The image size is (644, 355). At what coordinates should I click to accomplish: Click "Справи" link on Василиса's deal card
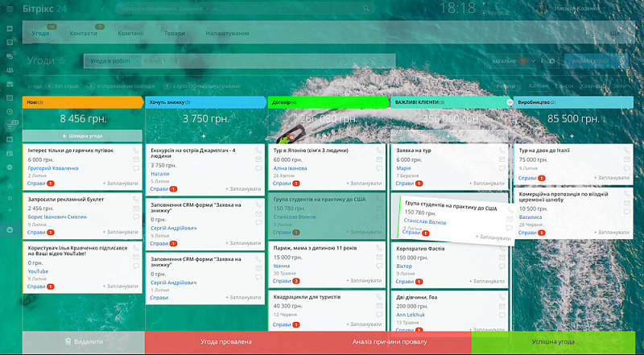click(x=526, y=233)
